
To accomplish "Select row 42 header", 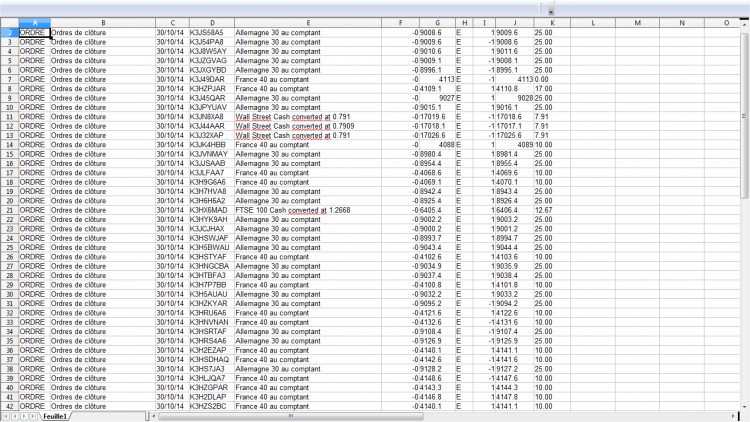I will click(10, 406).
